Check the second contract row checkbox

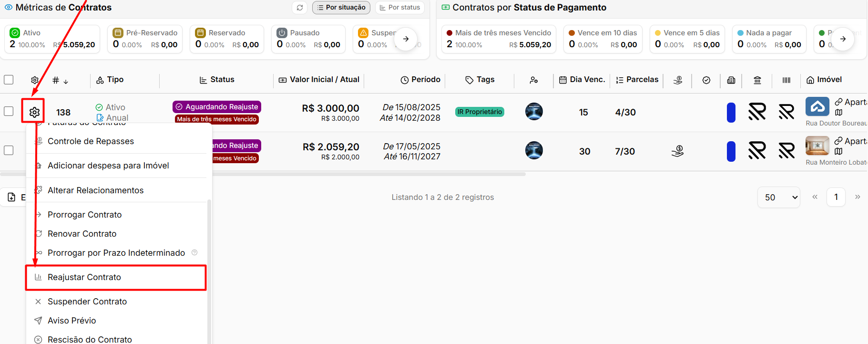(9, 150)
